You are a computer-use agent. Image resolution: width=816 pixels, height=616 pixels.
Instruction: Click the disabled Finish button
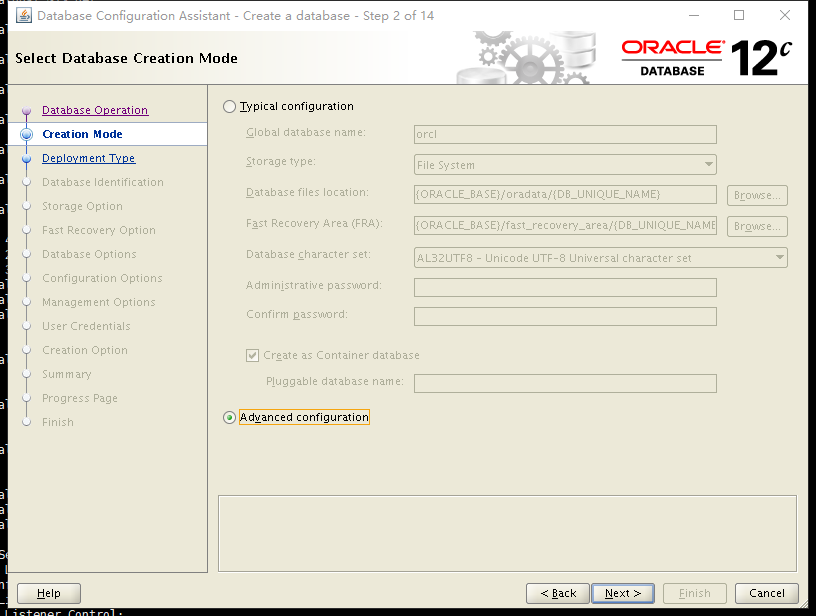[x=695, y=593]
